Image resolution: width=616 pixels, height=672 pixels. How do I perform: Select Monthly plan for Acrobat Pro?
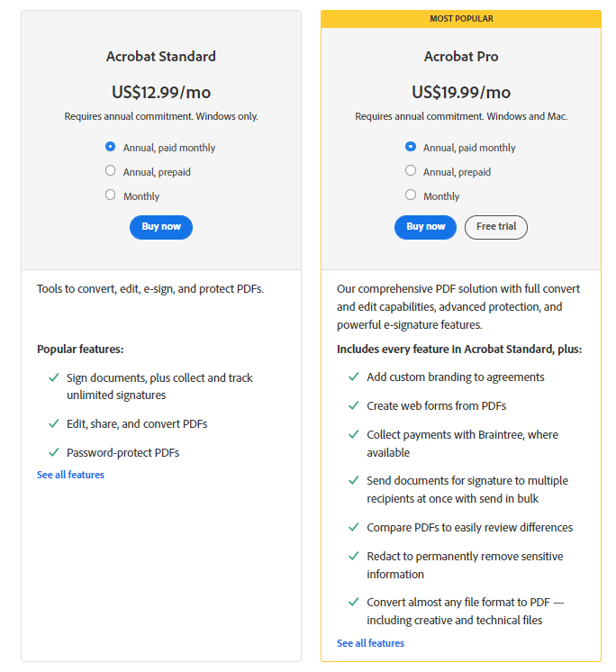pyautogui.click(x=411, y=195)
